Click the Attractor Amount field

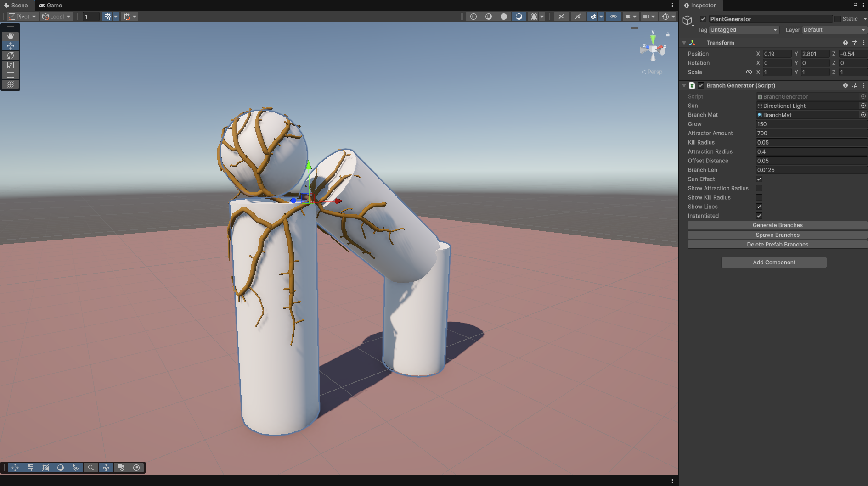pyautogui.click(x=811, y=134)
